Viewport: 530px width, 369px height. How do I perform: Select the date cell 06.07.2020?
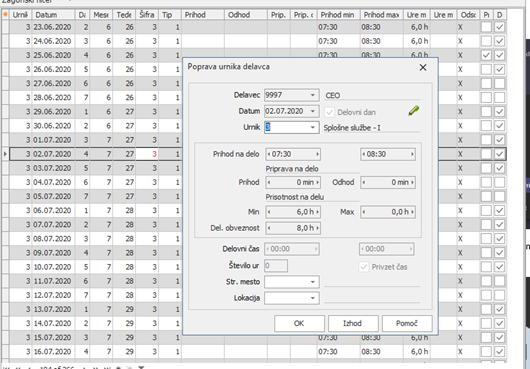point(53,211)
